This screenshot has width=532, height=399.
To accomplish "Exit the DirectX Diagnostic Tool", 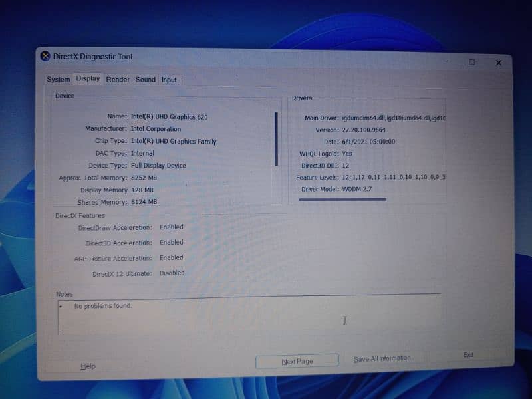I will (x=468, y=355).
